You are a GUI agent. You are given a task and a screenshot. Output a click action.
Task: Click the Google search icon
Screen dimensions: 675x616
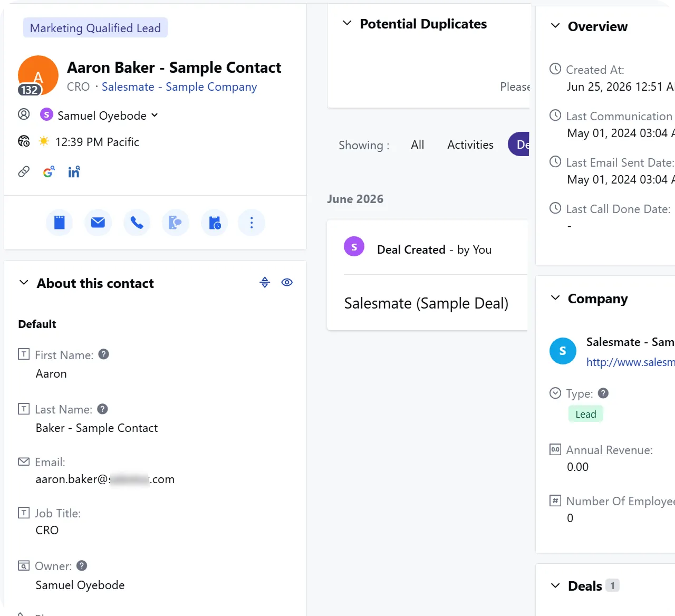click(x=49, y=172)
